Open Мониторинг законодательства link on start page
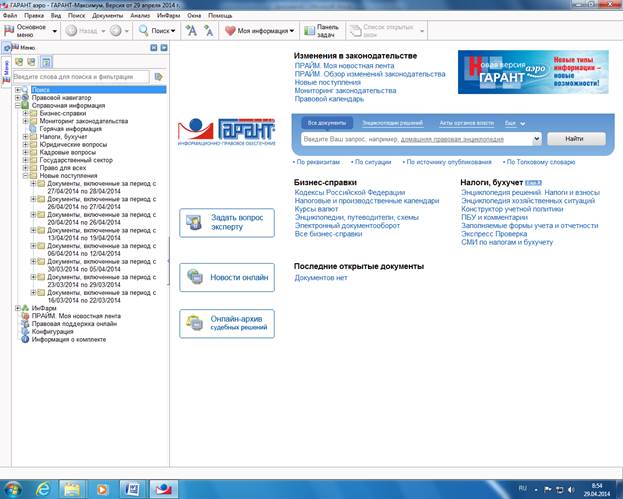The height and width of the screenshot is (499, 623). point(345,91)
